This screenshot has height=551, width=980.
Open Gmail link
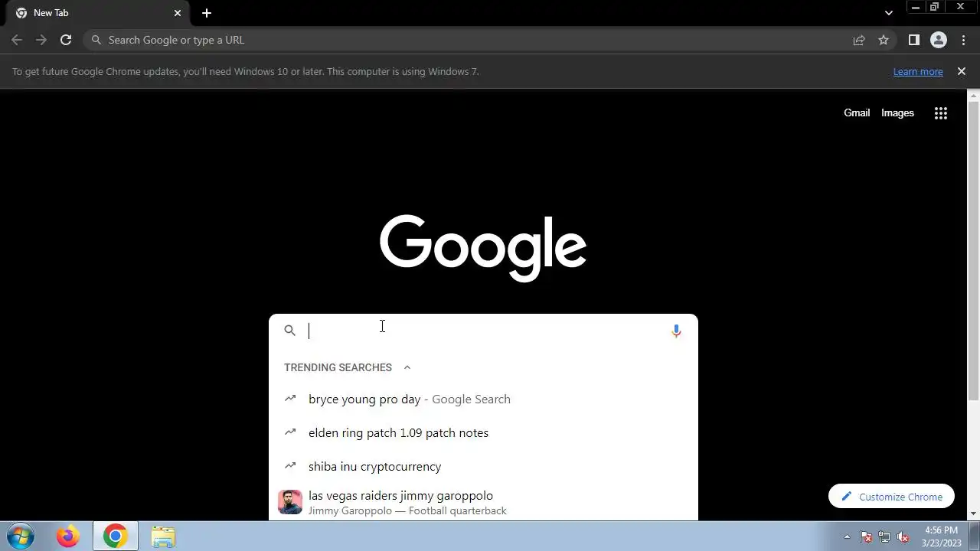tap(857, 112)
